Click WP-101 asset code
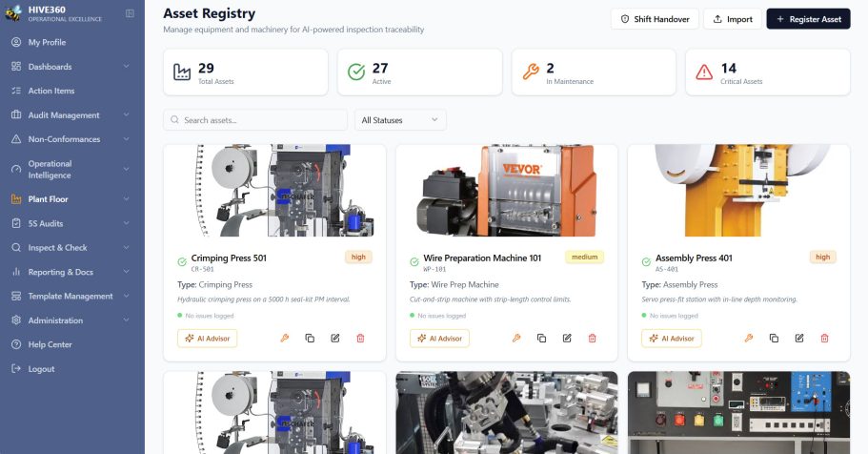This screenshot has height=454, width=868. click(x=434, y=269)
